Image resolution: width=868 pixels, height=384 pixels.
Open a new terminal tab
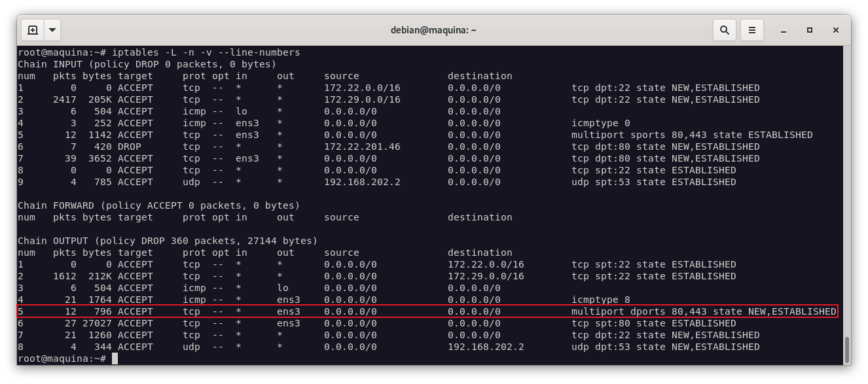(33, 30)
